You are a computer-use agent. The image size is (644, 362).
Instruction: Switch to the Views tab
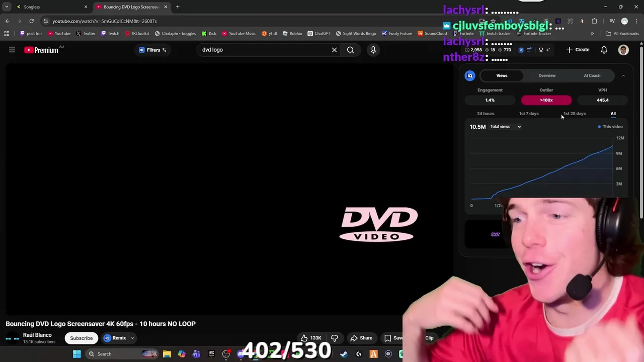[x=502, y=75]
